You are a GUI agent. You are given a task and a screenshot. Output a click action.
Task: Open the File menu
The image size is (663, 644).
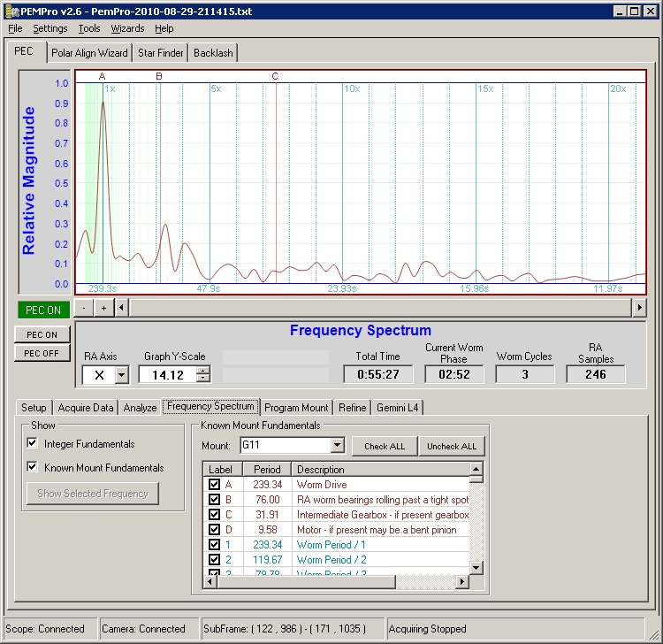[x=15, y=28]
